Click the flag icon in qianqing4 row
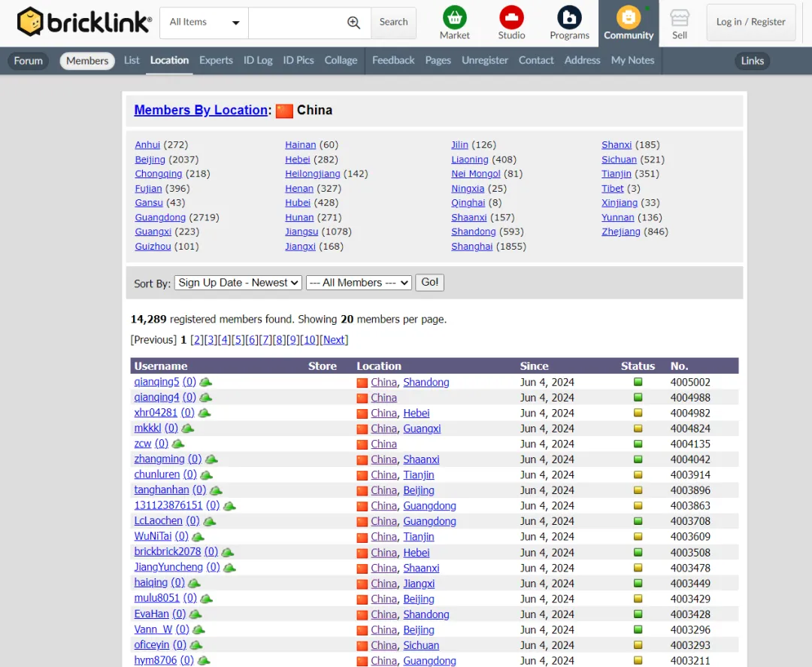 click(362, 399)
